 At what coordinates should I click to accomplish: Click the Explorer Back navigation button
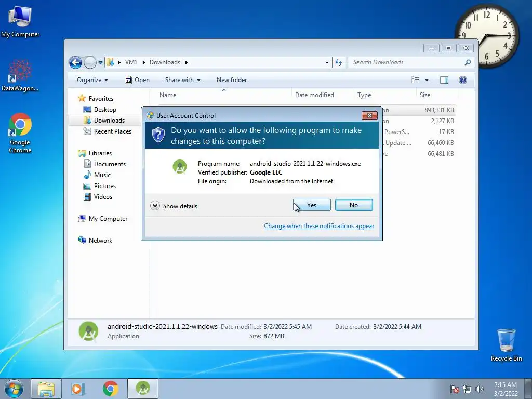75,62
